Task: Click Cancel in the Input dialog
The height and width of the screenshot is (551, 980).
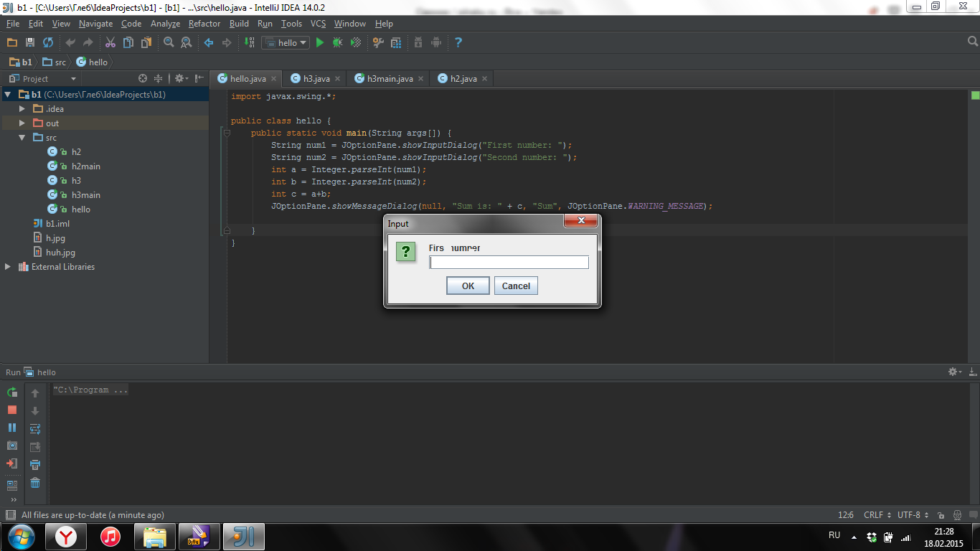Action: [x=516, y=286]
